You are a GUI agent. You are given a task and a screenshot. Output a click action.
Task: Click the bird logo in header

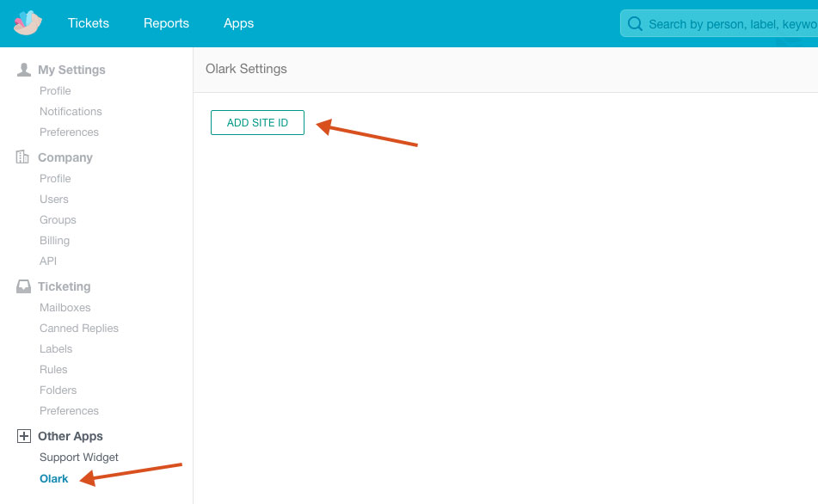click(28, 23)
